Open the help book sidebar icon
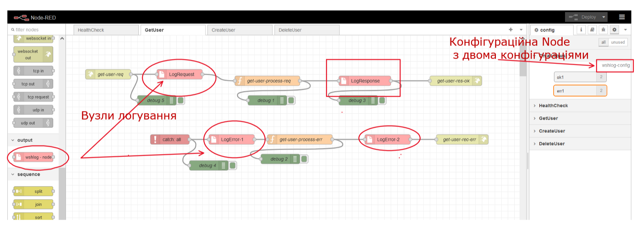 click(592, 30)
